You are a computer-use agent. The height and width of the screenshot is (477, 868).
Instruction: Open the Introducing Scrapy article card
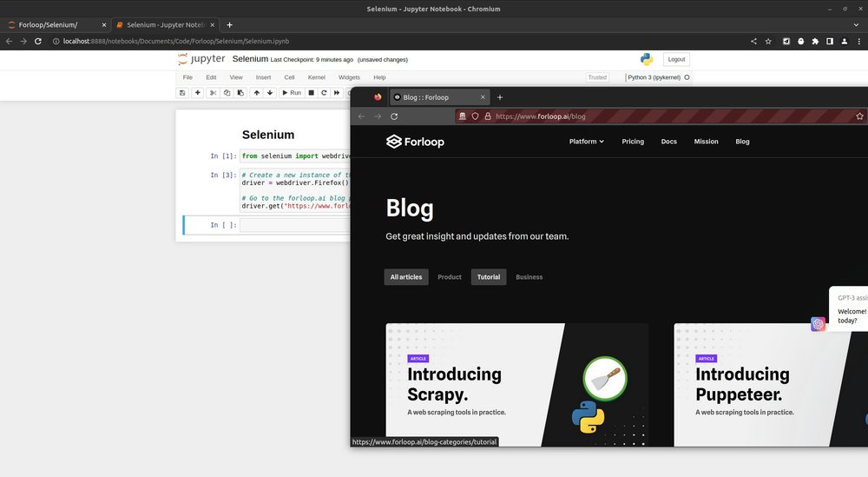coord(517,385)
